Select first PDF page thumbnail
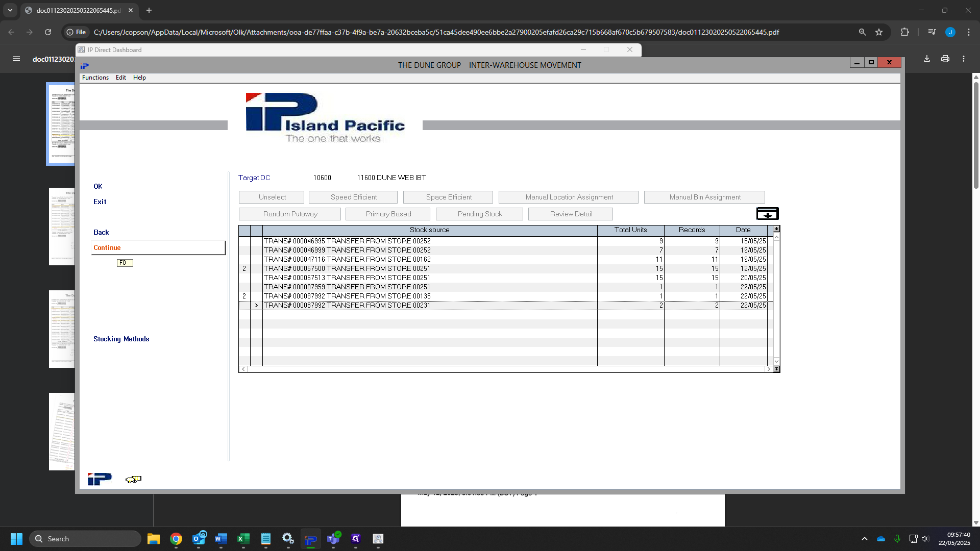The height and width of the screenshot is (551, 980). click(x=61, y=123)
